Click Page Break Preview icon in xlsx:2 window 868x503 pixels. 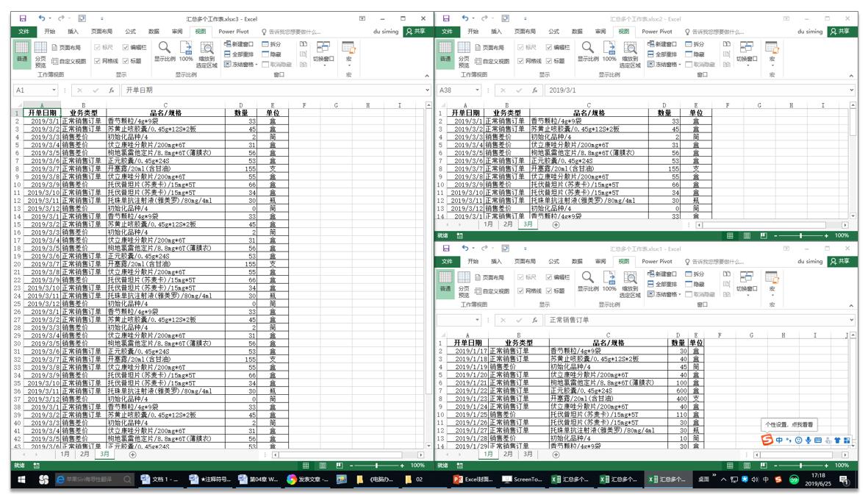click(x=464, y=49)
